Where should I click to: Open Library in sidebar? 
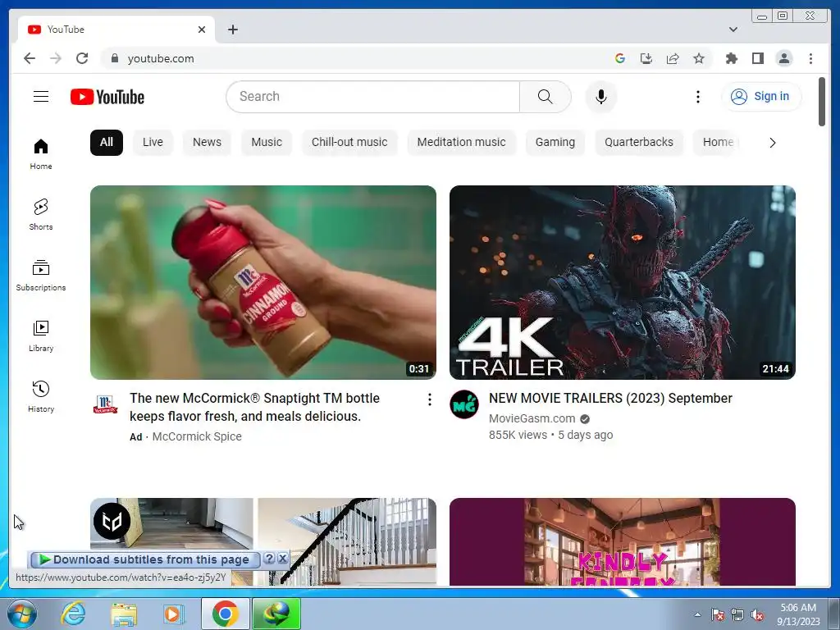pyautogui.click(x=41, y=336)
